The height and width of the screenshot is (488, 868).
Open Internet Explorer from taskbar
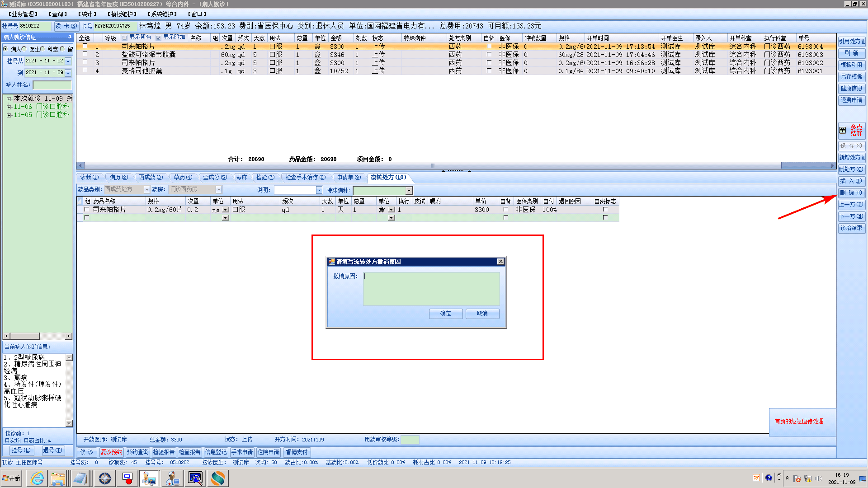[x=37, y=478]
